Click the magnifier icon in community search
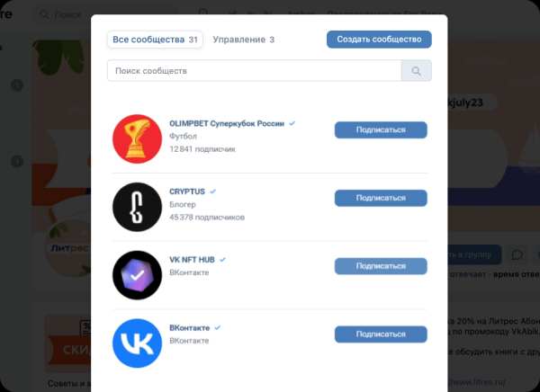The image size is (540, 392). coord(417,70)
